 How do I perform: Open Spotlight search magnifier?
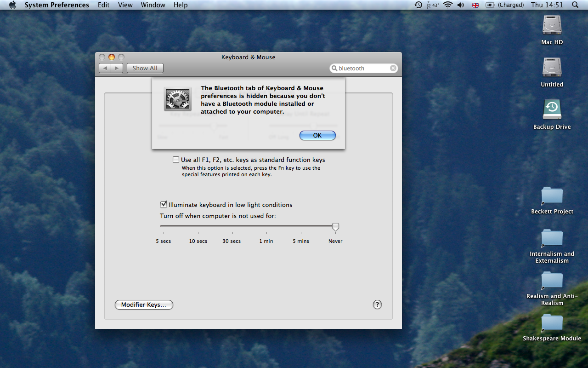(575, 5)
